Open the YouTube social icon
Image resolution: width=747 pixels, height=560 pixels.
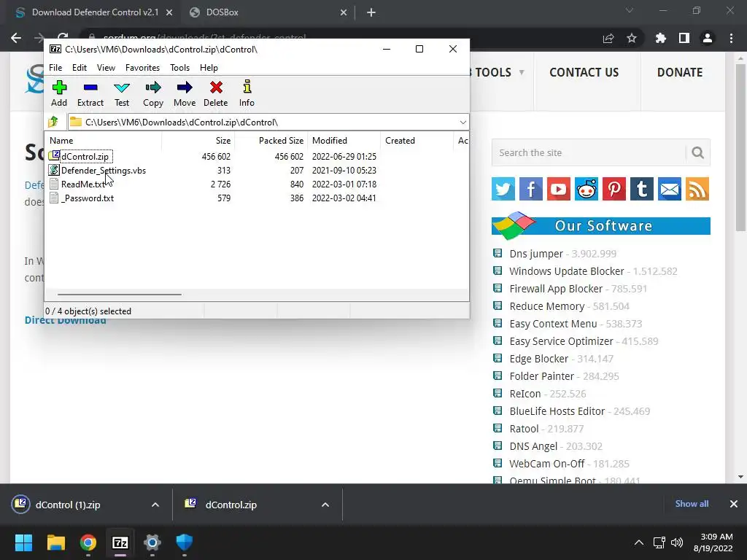click(558, 189)
